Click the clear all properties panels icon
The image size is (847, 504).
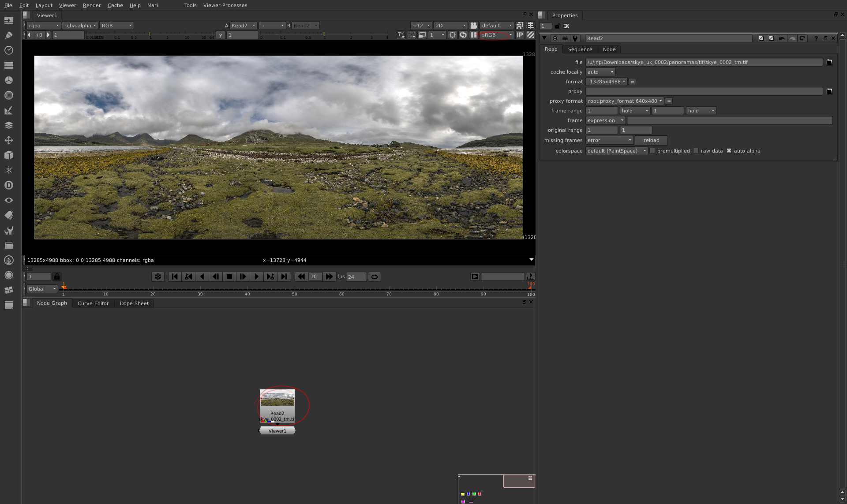tap(566, 26)
